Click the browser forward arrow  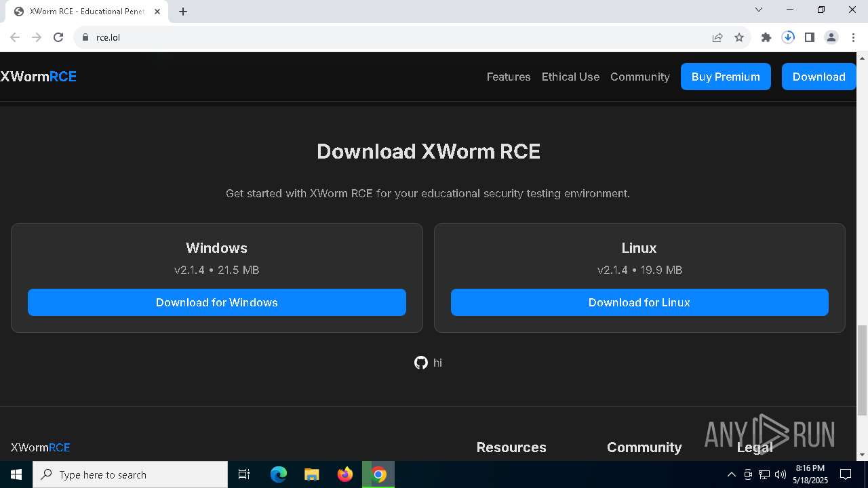[37, 37]
